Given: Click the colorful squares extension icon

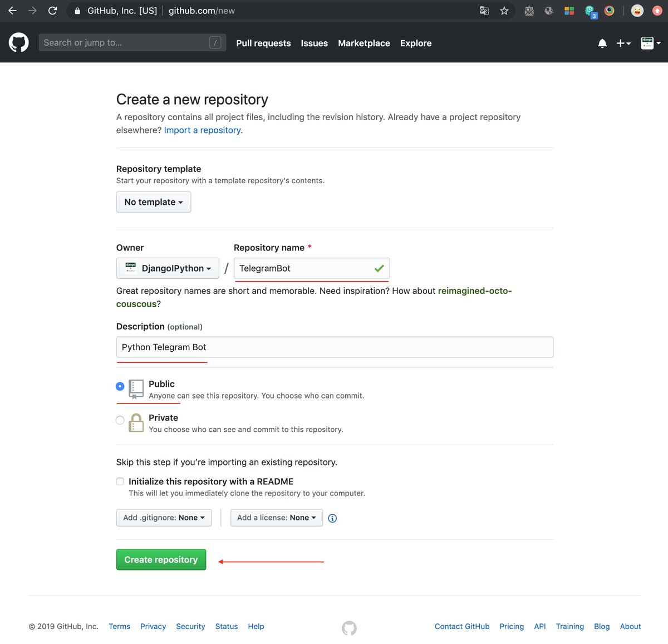Looking at the screenshot, I should [x=569, y=11].
